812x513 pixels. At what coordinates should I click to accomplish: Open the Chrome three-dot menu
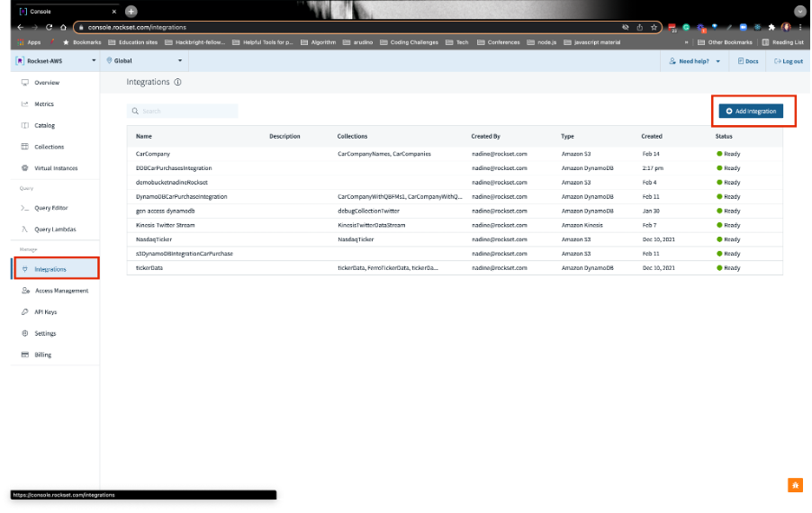coord(800,27)
